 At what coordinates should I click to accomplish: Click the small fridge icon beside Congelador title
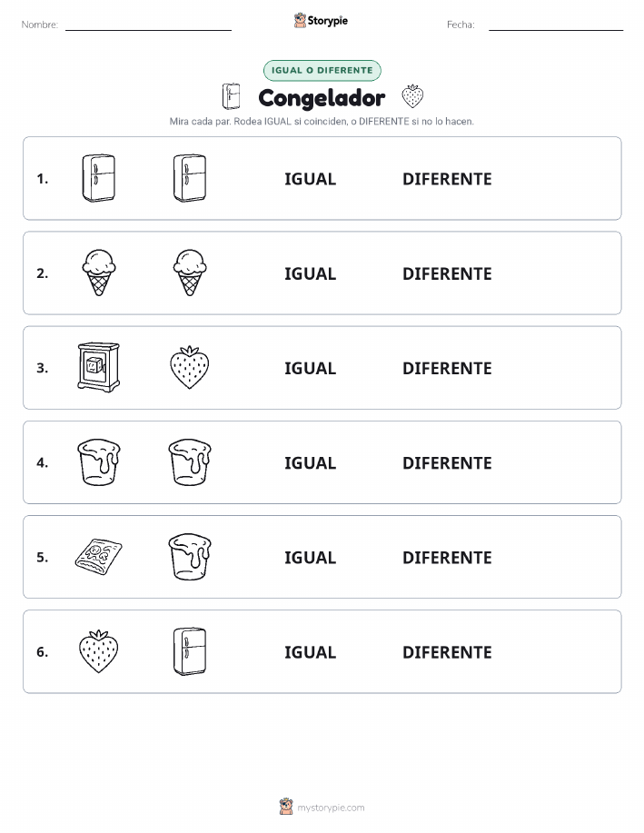point(231,96)
